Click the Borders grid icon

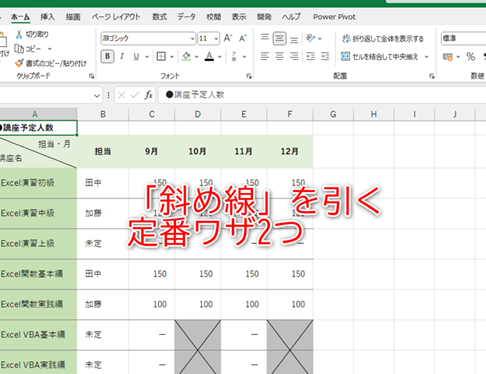point(161,56)
